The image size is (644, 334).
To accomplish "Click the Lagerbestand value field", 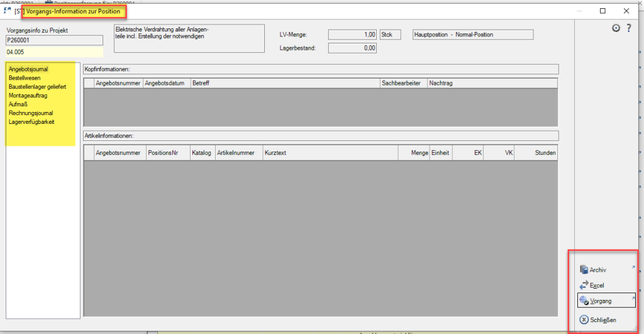I will point(352,48).
